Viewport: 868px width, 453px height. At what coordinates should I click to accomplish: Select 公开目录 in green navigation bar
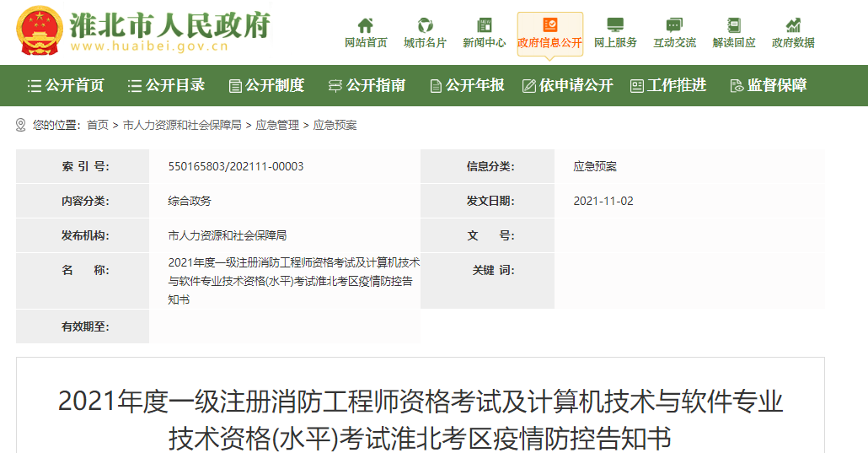[167, 85]
